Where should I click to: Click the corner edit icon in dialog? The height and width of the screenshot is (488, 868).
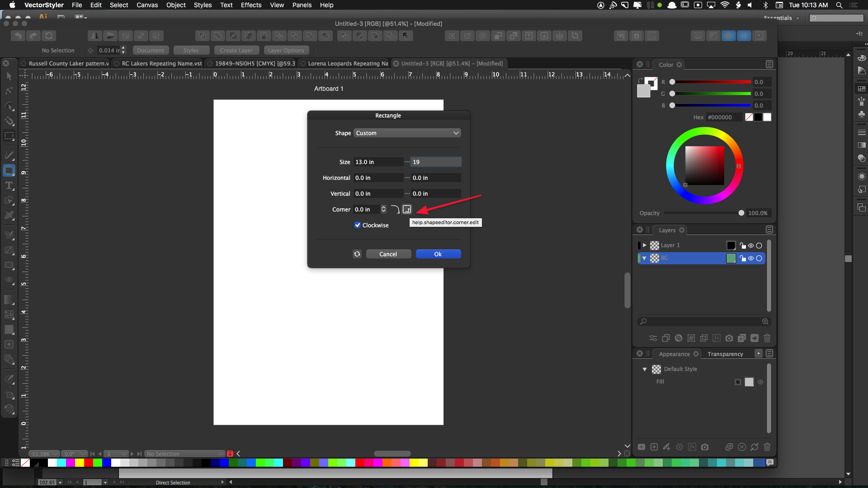coord(407,209)
